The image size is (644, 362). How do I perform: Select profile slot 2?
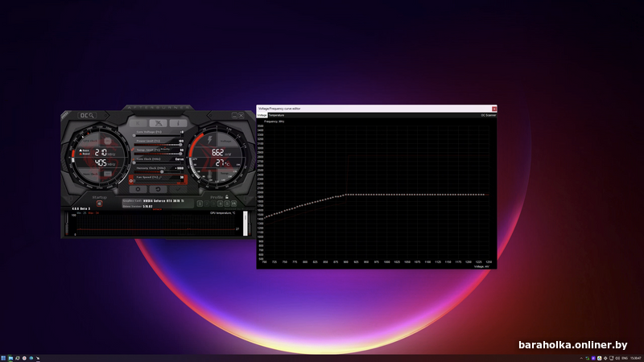(x=207, y=204)
